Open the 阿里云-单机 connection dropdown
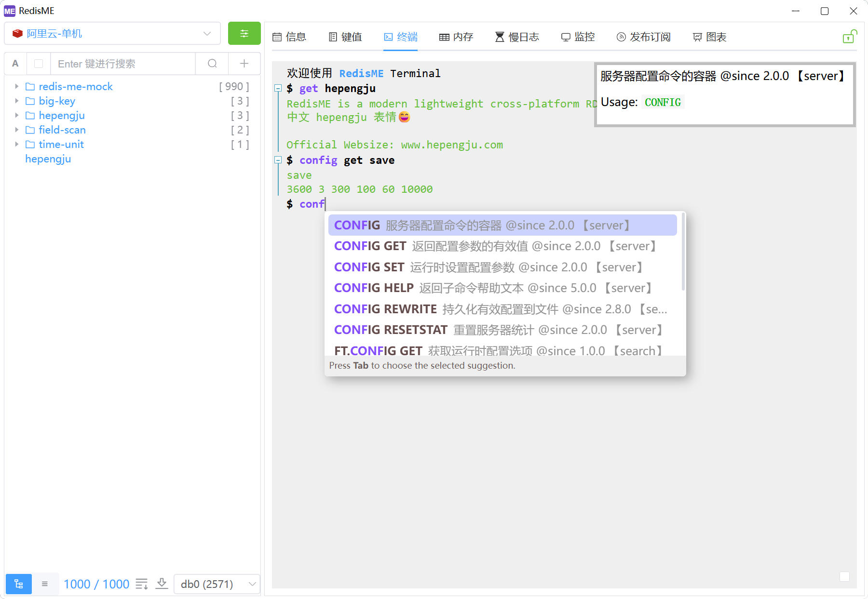Screen dimensions: 868x599 112,33
